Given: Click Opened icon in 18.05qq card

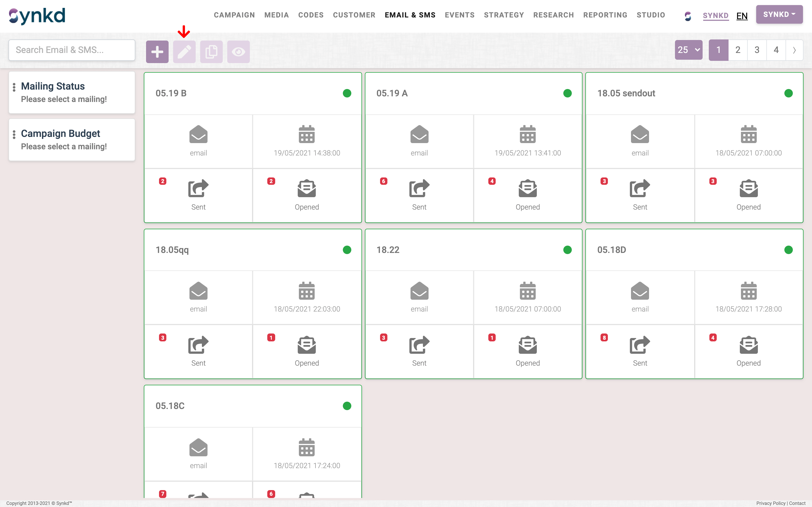Looking at the screenshot, I should pos(307,345).
